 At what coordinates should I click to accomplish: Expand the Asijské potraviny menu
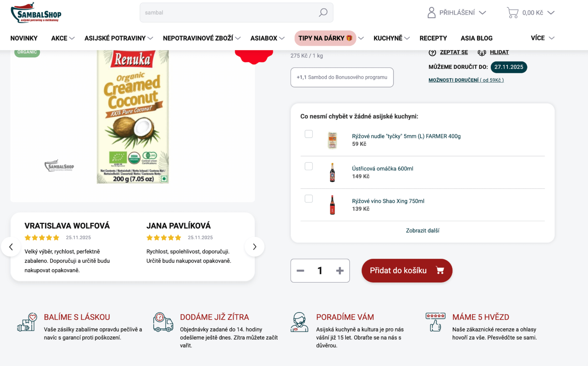point(119,38)
